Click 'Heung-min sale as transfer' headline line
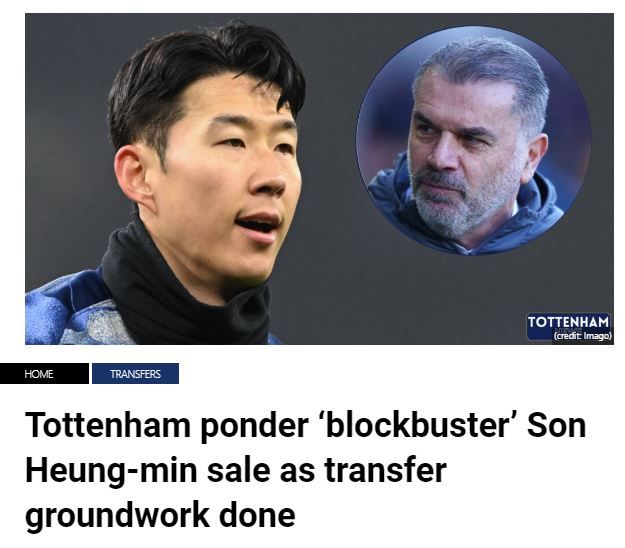The width and height of the screenshot is (625, 548). (x=236, y=470)
